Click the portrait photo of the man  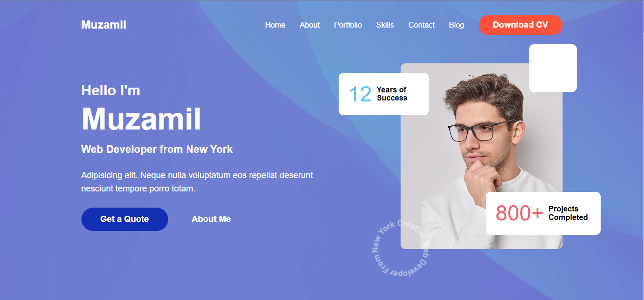pyautogui.click(x=481, y=156)
